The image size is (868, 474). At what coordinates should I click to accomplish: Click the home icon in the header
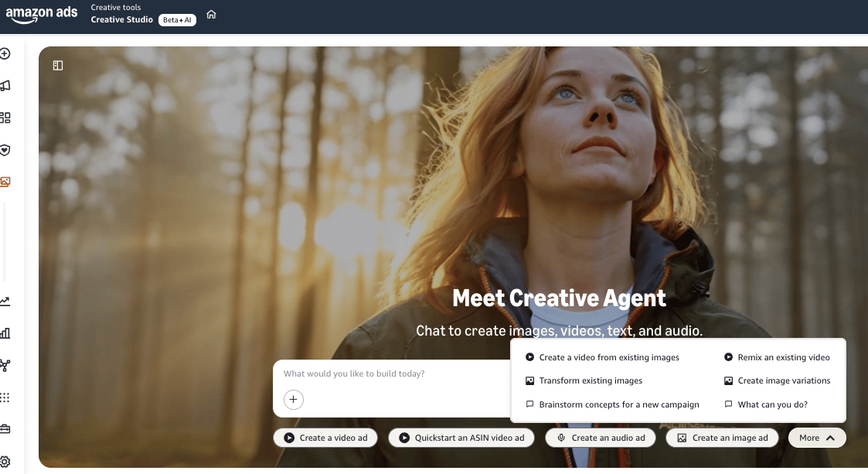[x=211, y=15]
